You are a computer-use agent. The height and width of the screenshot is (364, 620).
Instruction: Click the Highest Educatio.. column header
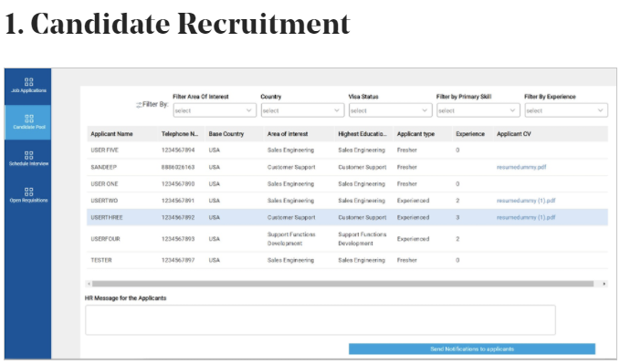click(x=363, y=134)
